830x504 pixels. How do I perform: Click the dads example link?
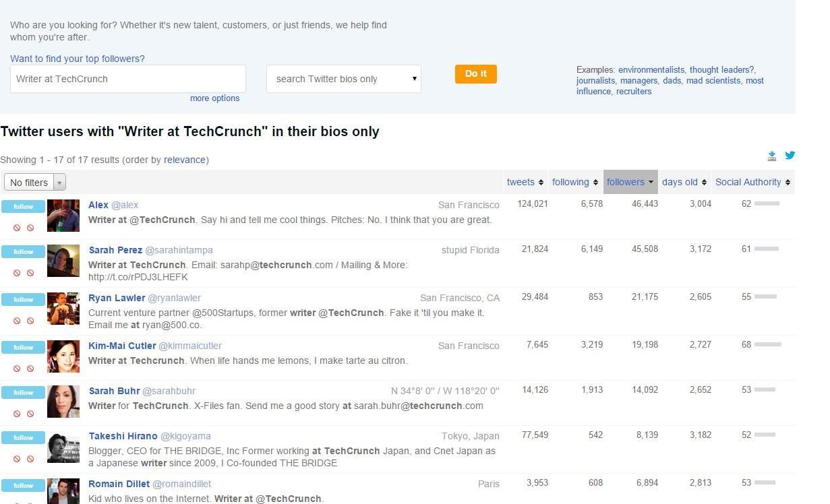click(x=672, y=81)
